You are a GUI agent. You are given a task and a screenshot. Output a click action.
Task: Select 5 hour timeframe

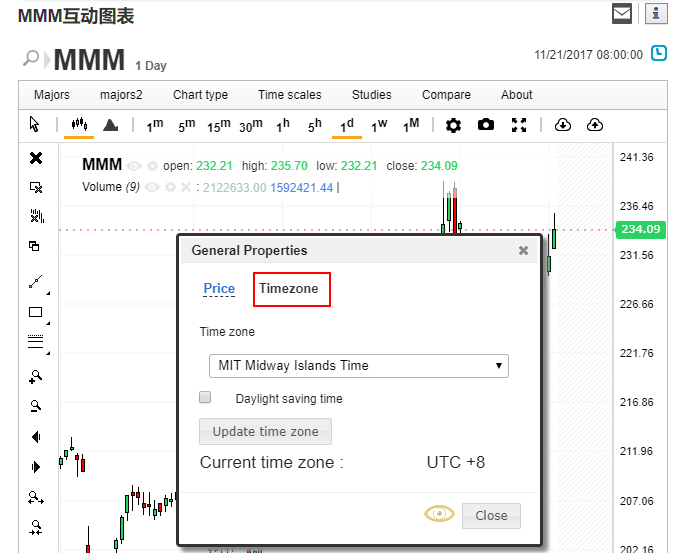click(x=315, y=125)
